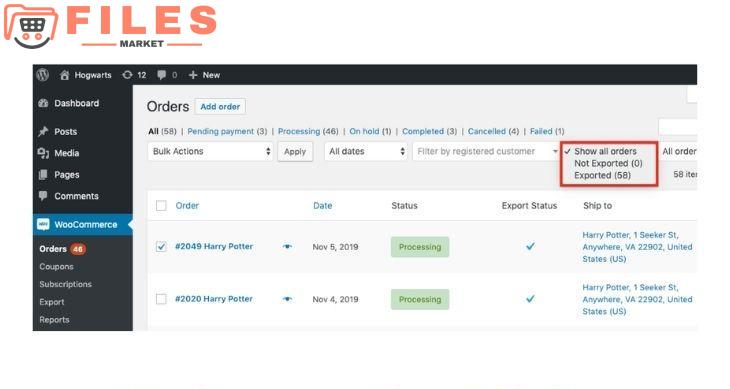Expand the Bulk Actions dropdown
The image size is (730, 389).
(210, 152)
